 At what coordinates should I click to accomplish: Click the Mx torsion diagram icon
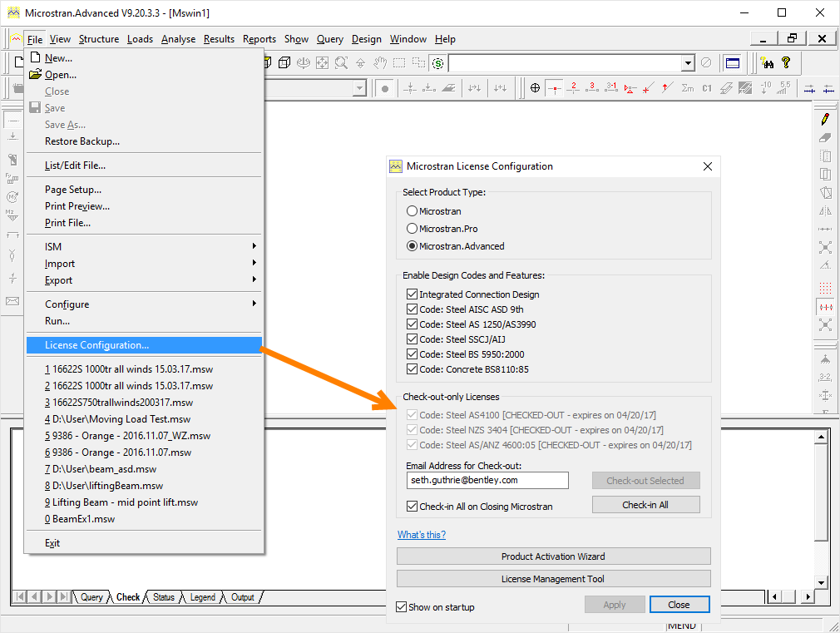click(12, 196)
